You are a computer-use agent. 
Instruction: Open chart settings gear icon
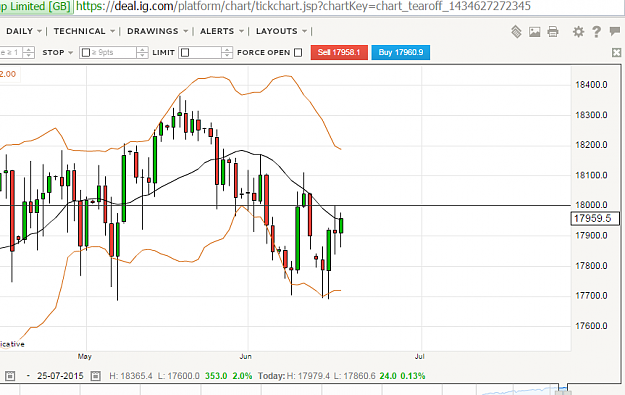coord(578,31)
